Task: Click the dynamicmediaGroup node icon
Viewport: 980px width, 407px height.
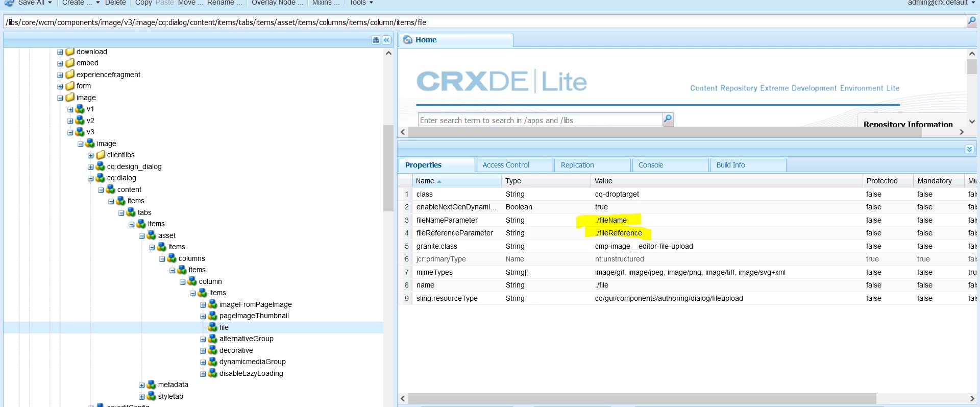Action: [x=213, y=362]
